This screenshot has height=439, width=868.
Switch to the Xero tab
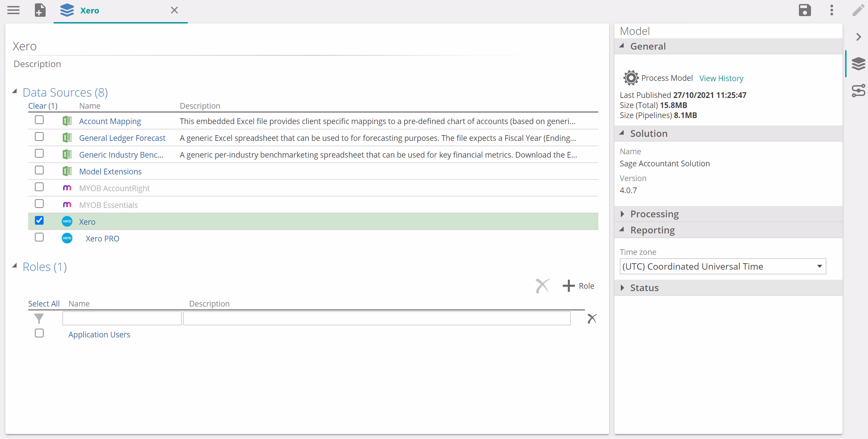pyautogui.click(x=90, y=10)
